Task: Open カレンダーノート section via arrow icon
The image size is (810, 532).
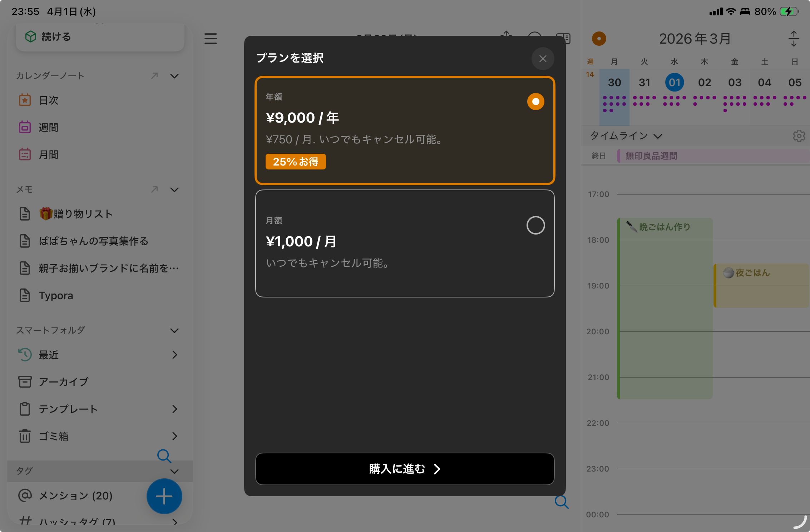Action: point(154,76)
